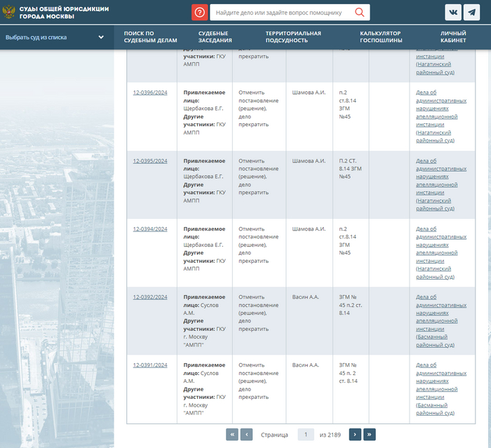Go to the next page arrow

pyautogui.click(x=355, y=435)
